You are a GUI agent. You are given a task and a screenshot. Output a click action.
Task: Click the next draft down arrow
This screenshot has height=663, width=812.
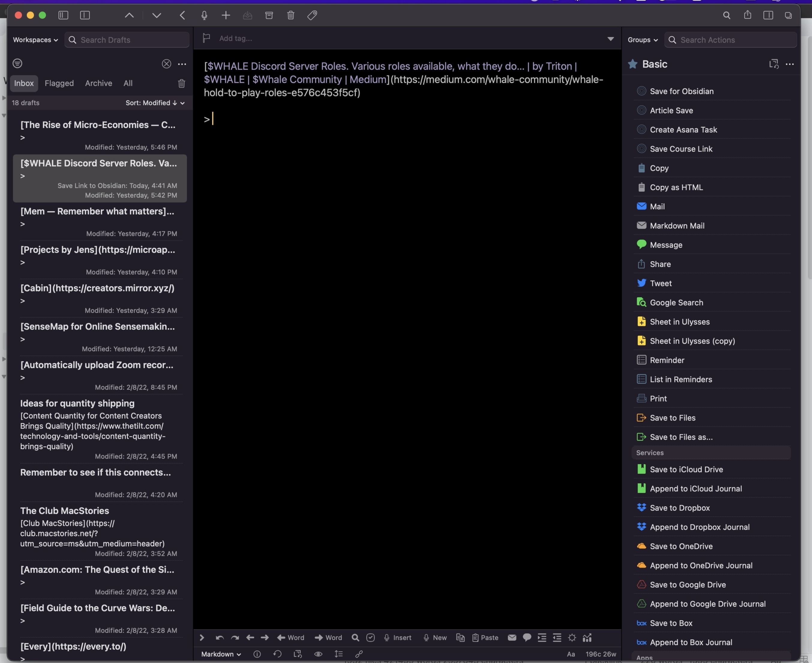point(157,15)
